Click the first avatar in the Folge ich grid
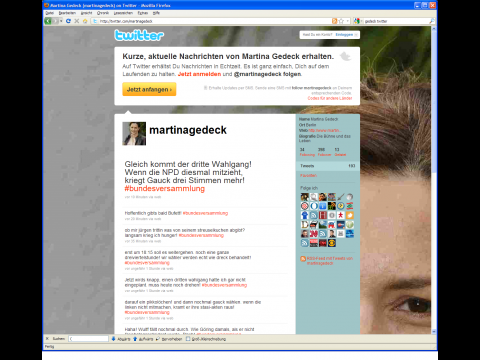The width and height of the screenshot is (480, 360). click(305, 197)
